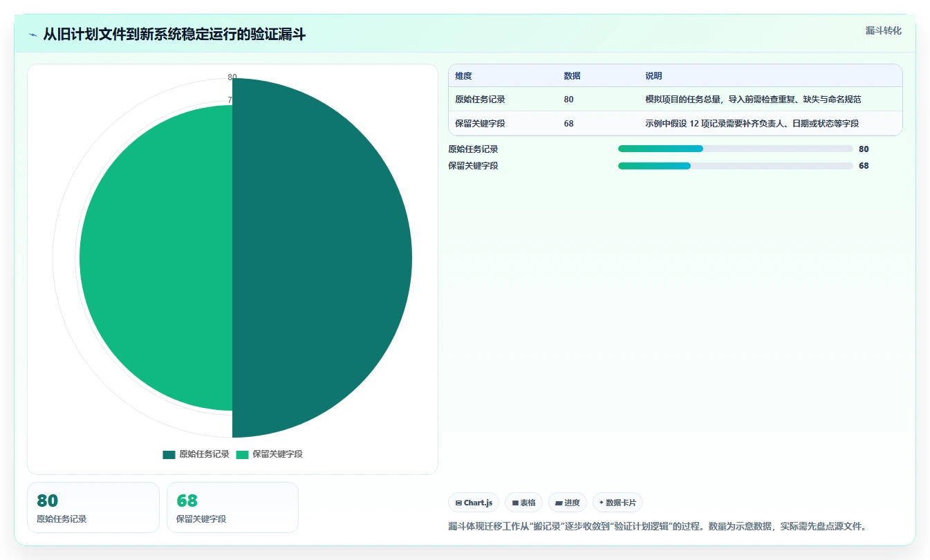Click the 68 保留关键字段 data card
The height and width of the screenshot is (560, 930).
click(x=232, y=507)
